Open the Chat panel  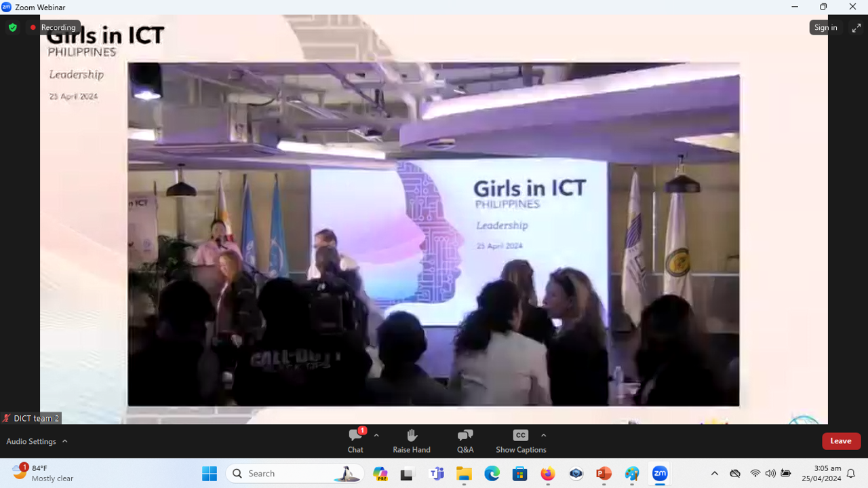click(x=355, y=440)
